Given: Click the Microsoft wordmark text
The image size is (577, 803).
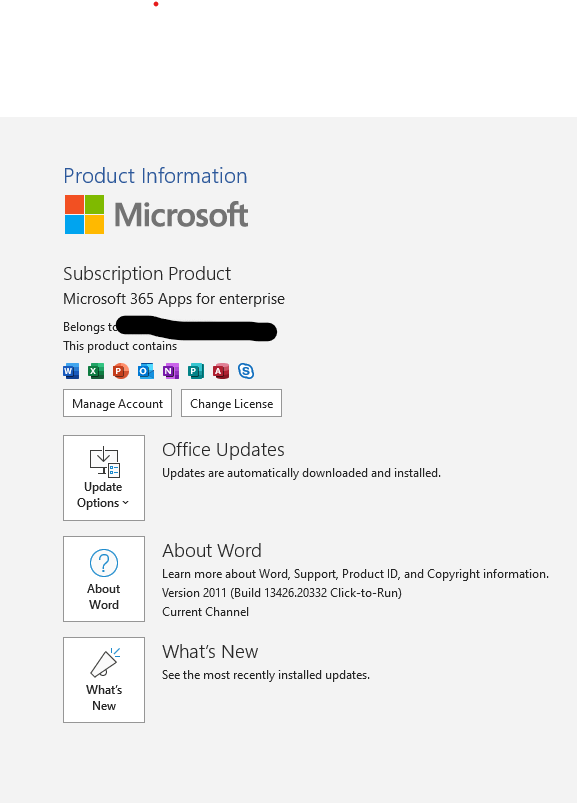Looking at the screenshot, I should point(181,214).
